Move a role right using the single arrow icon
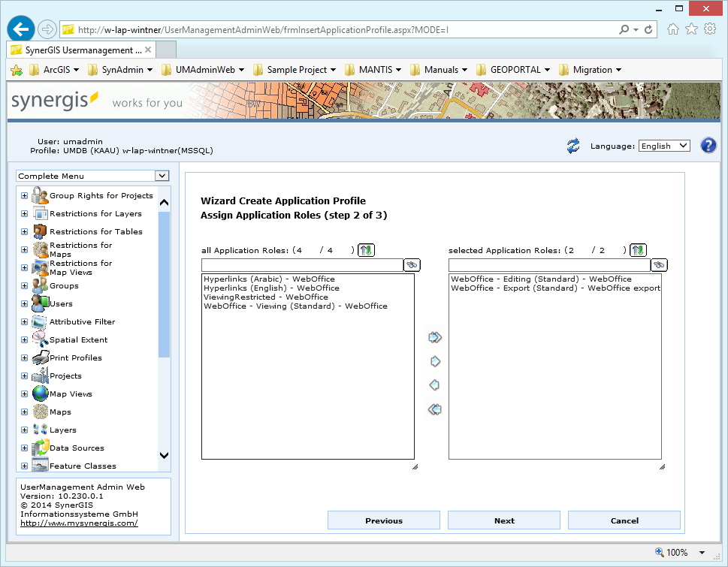 (434, 361)
